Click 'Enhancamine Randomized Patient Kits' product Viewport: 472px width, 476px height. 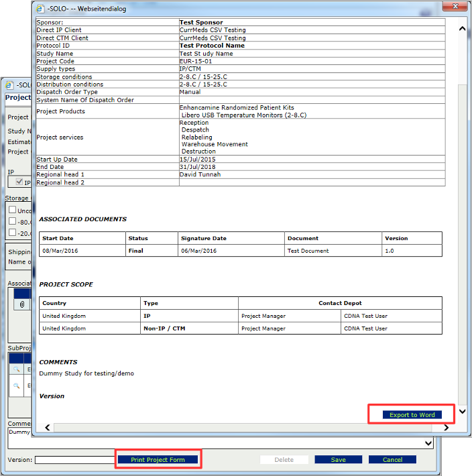tap(237, 108)
